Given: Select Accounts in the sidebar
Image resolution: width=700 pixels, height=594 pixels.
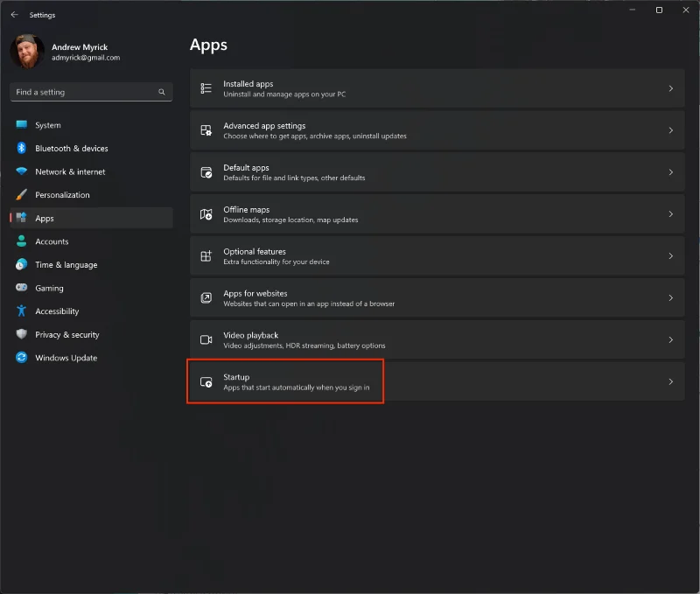Looking at the screenshot, I should [x=52, y=241].
